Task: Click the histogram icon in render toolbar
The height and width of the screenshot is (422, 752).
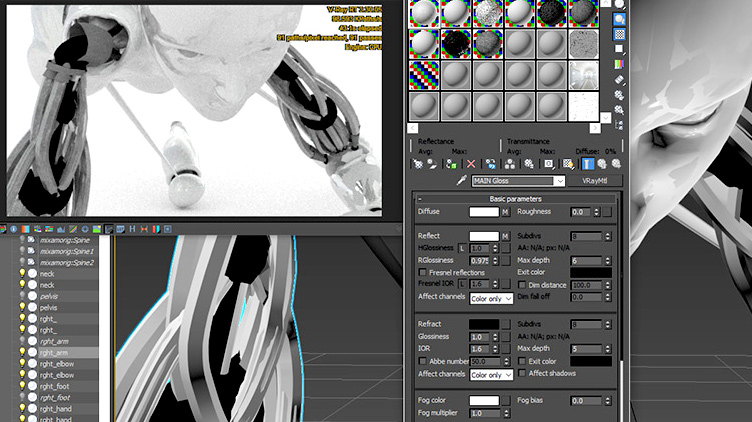Action: click(61, 229)
